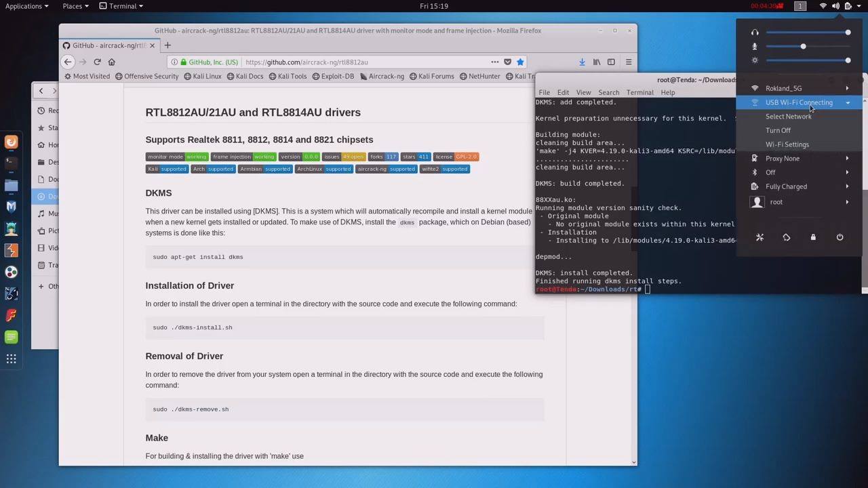Open the Applications menu
This screenshot has width=868, height=488.
click(26, 6)
